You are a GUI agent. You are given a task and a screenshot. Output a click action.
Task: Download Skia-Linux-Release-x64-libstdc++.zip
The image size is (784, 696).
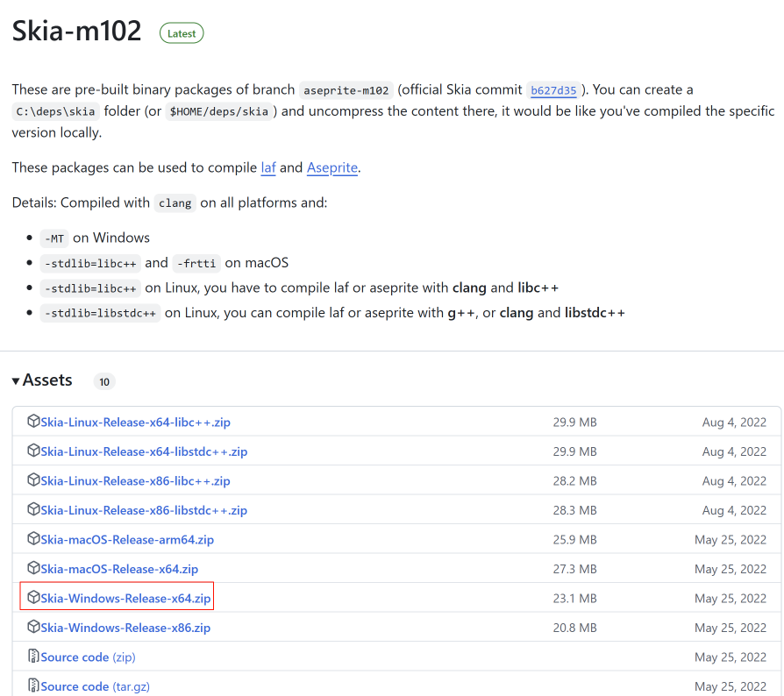pyautogui.click(x=144, y=451)
